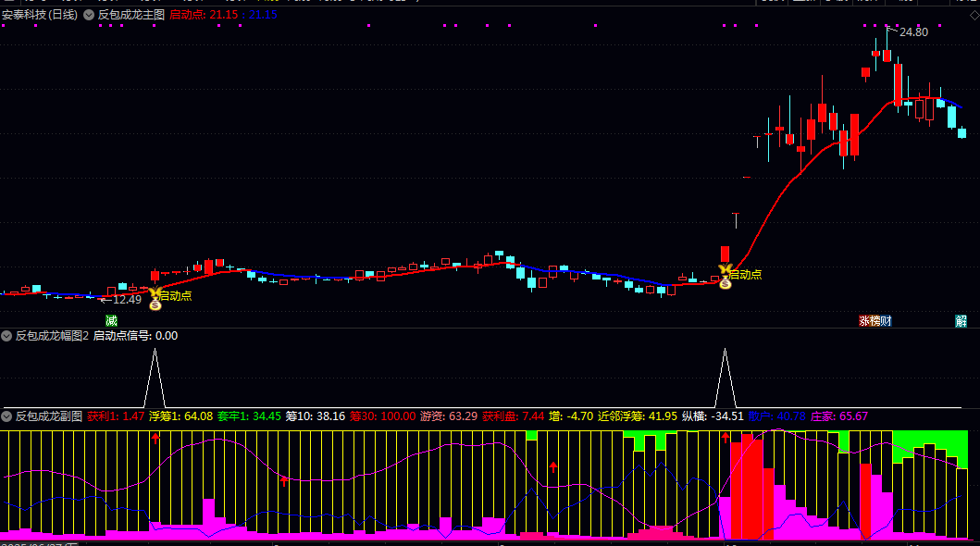Click the 庄家: 65.67 readout

(x=838, y=416)
